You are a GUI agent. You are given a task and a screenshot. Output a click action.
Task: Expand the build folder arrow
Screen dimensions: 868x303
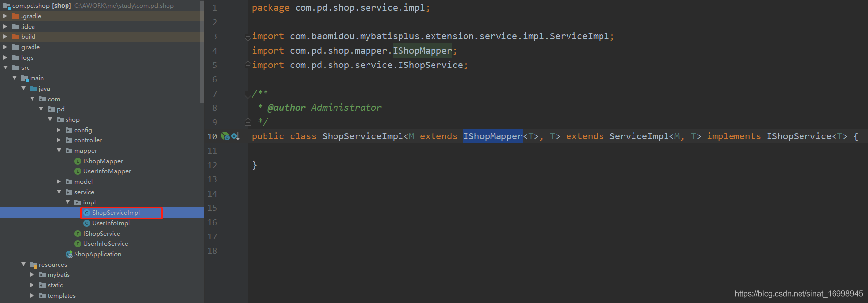pos(5,36)
